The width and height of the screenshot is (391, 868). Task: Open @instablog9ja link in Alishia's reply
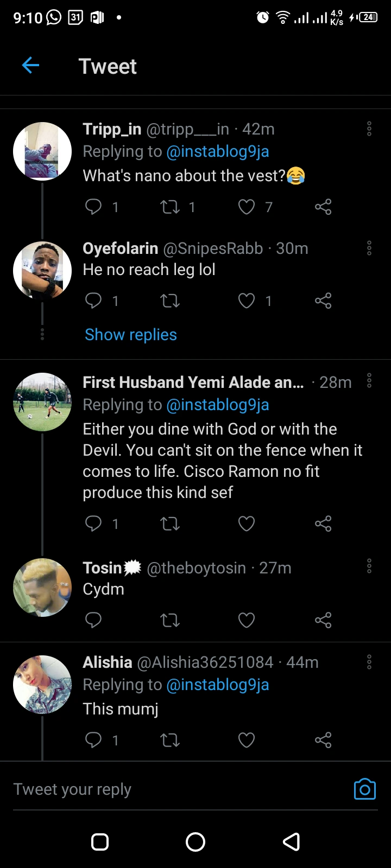click(x=218, y=685)
